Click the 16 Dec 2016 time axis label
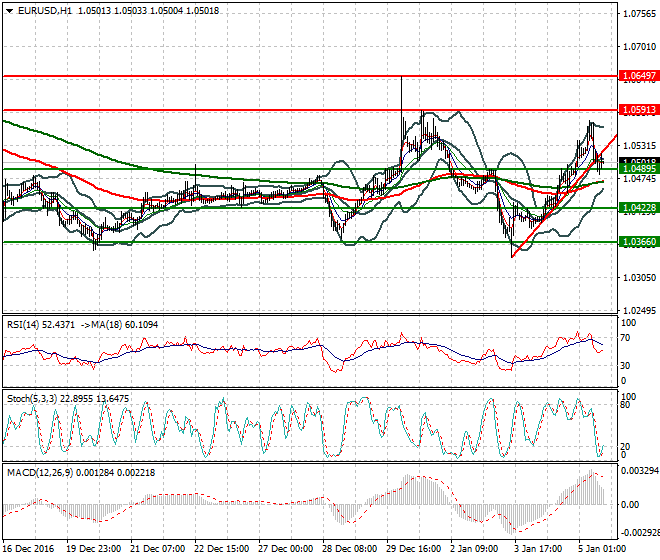 pyautogui.click(x=29, y=549)
